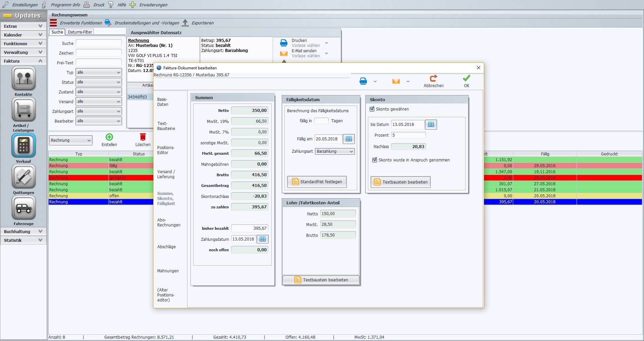Viewport: 644px width, 341px height.
Task: Sort by the Gedruckt column header
Action: pos(609,154)
